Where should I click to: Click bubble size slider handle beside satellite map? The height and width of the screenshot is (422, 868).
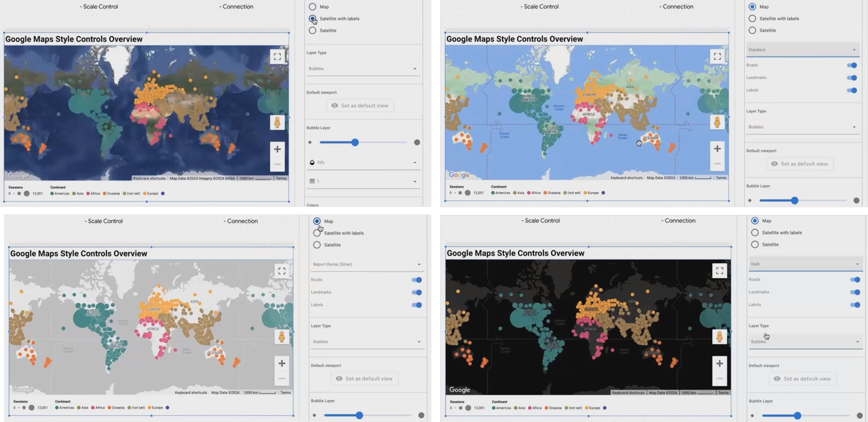(x=355, y=143)
